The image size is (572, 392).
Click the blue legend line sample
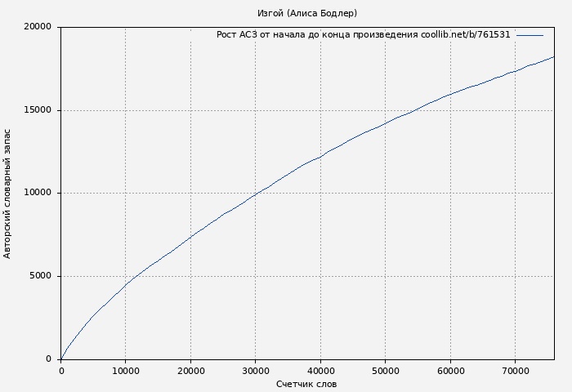coord(530,35)
